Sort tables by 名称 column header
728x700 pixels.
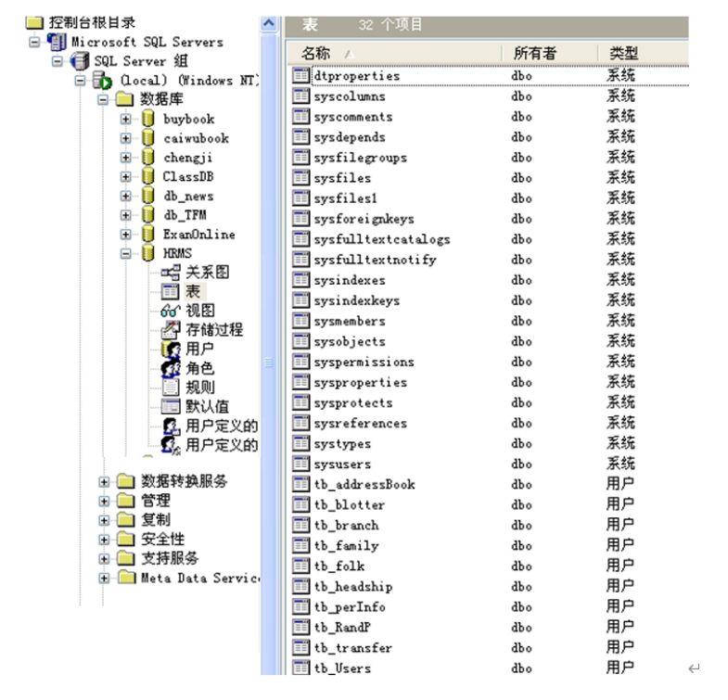395,54
